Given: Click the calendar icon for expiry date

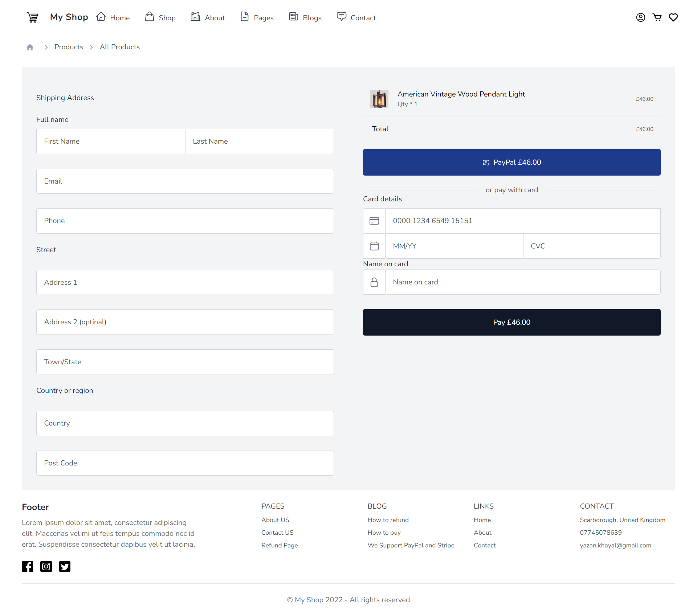Looking at the screenshot, I should pyautogui.click(x=374, y=246).
